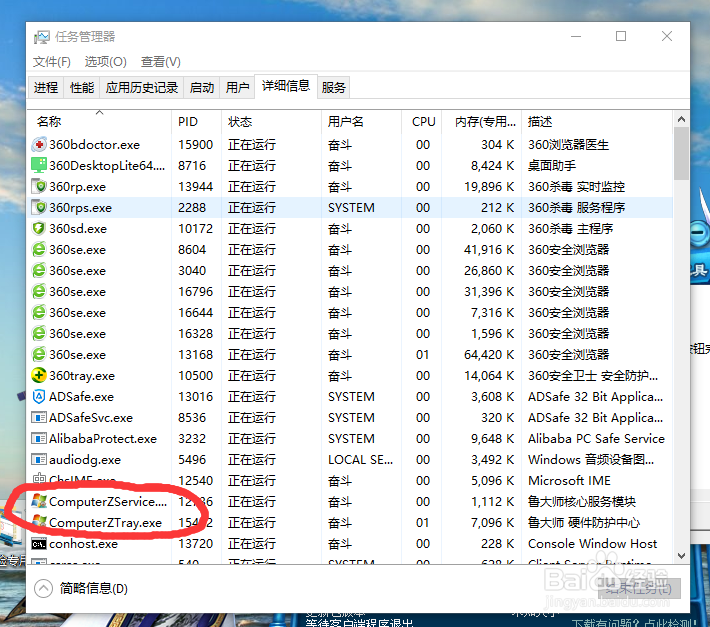Sort by the 内存(专用) column header
Screen dimensions: 710x627
[482, 121]
